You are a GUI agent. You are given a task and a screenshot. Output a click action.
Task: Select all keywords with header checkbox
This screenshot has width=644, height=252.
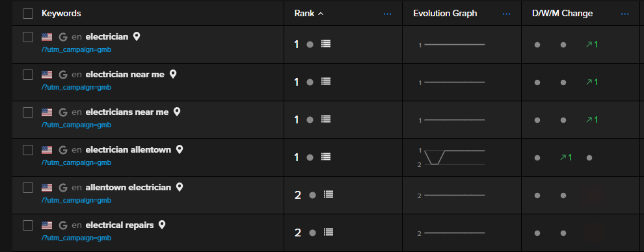coord(28,14)
